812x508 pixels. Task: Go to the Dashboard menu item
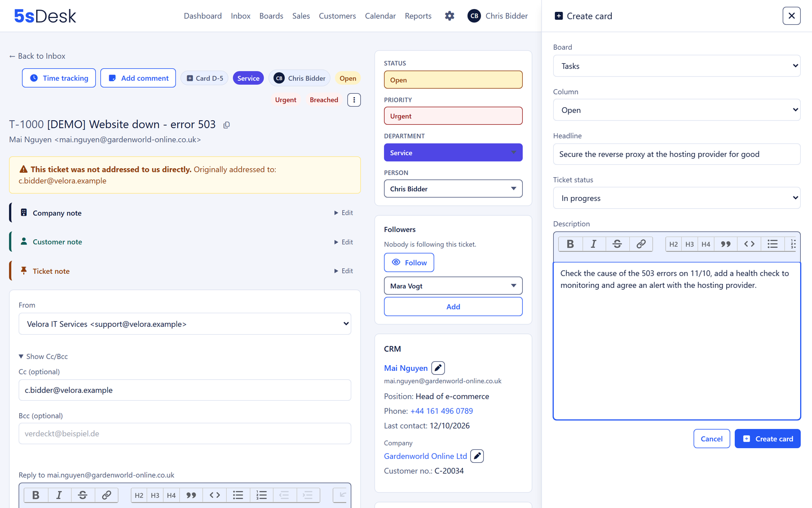[202, 16]
